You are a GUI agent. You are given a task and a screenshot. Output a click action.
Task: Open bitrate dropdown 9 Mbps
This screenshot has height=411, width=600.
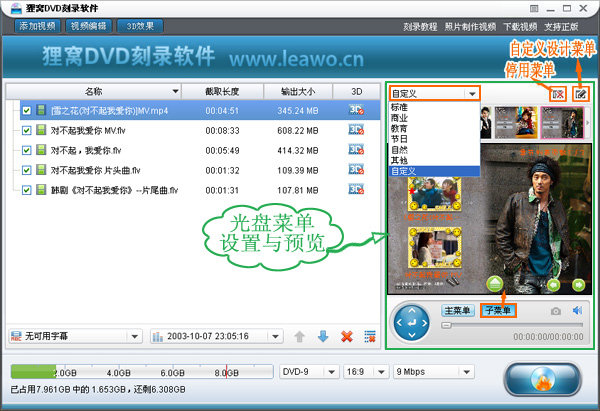point(434,372)
